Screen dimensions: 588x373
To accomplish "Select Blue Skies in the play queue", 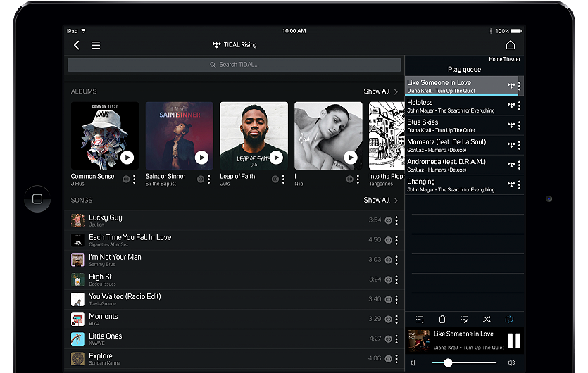I will pyautogui.click(x=454, y=126).
